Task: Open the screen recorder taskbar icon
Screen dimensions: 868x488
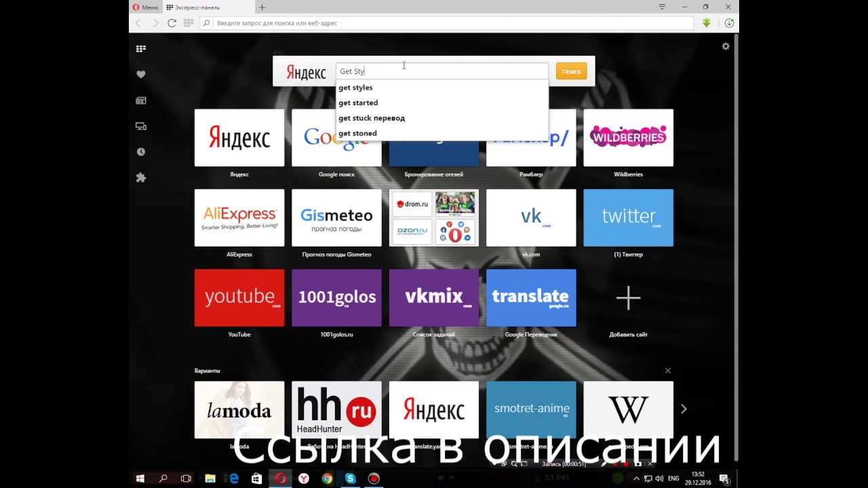Action: [x=374, y=479]
